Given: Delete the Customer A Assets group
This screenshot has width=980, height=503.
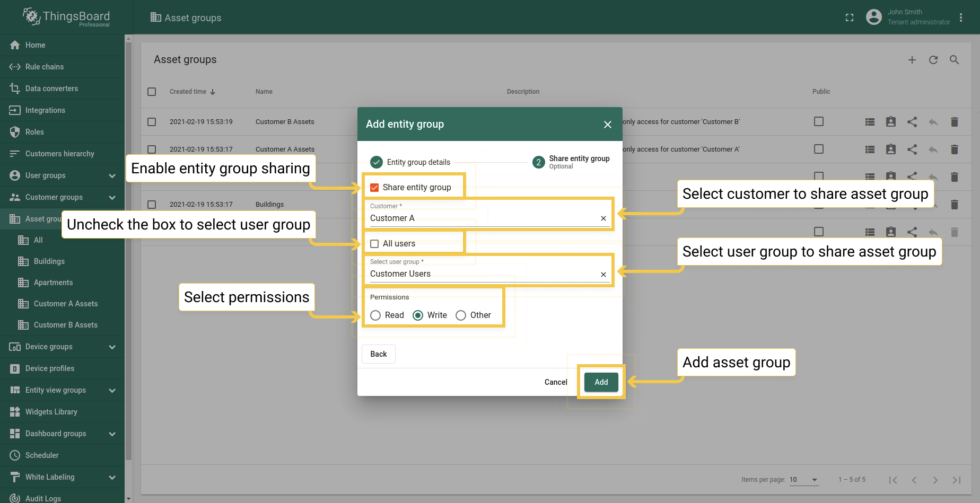Looking at the screenshot, I should click(x=955, y=149).
